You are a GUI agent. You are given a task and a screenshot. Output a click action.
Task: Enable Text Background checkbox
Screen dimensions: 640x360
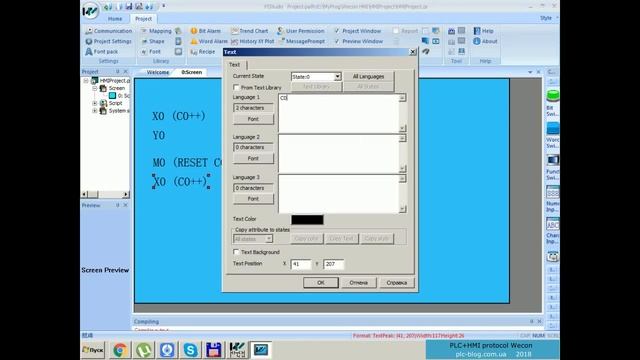coord(236,252)
